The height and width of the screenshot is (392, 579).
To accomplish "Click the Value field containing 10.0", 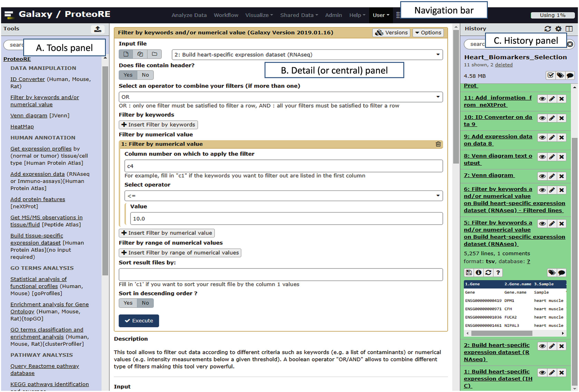I will [x=286, y=218].
